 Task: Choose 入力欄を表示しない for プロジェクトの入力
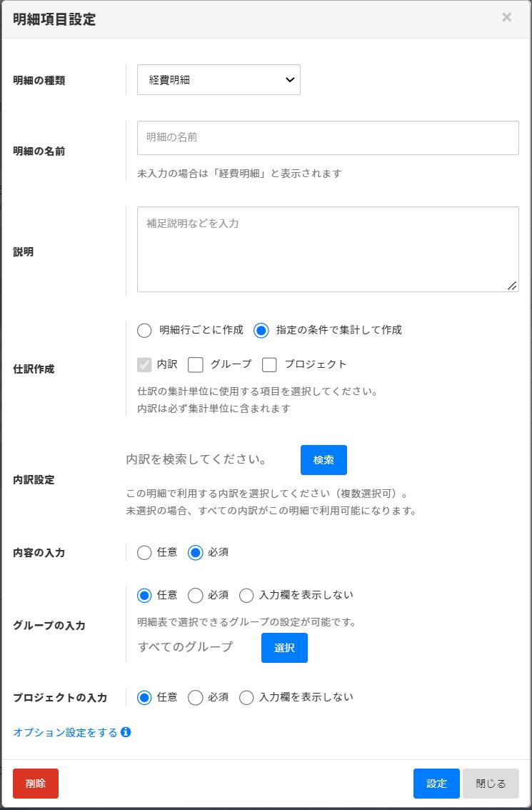[247, 698]
